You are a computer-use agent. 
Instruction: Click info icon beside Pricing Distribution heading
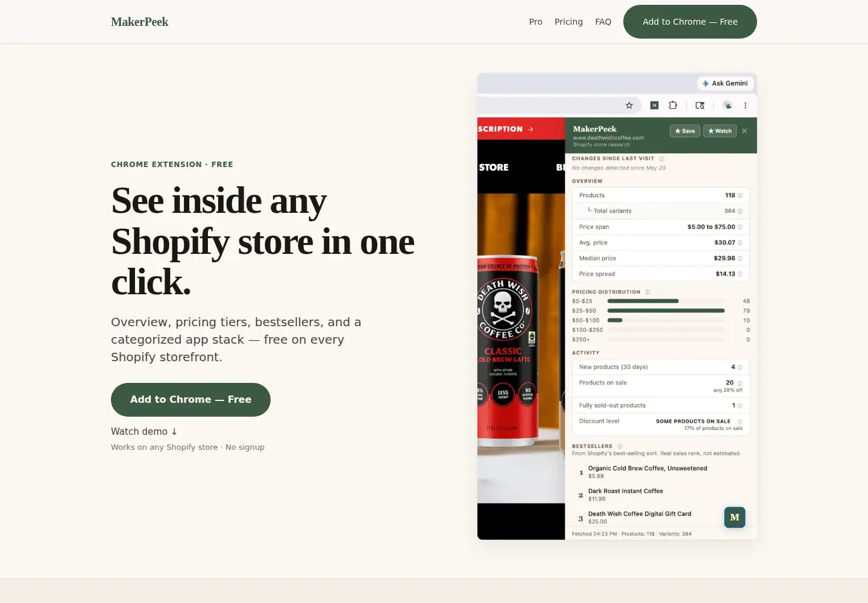click(648, 292)
